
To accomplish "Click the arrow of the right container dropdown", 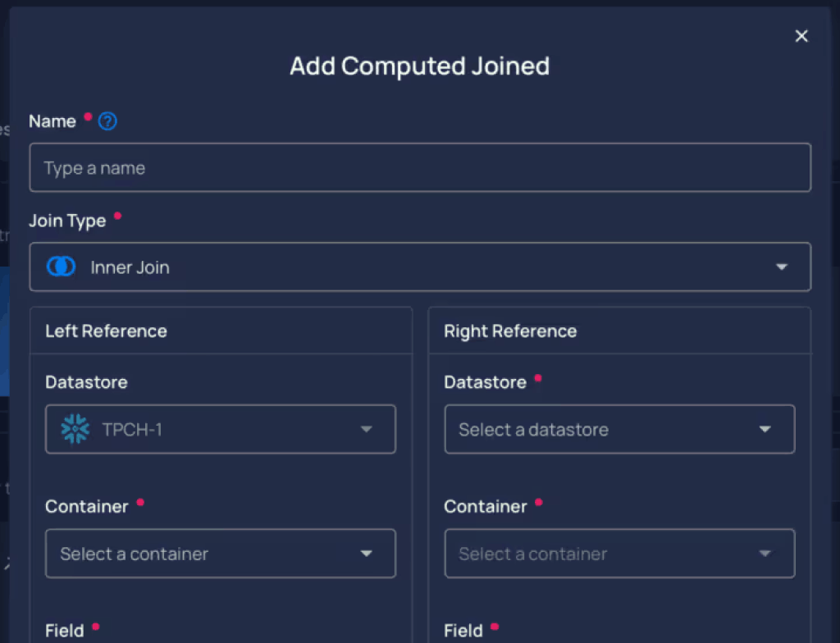I will (765, 554).
